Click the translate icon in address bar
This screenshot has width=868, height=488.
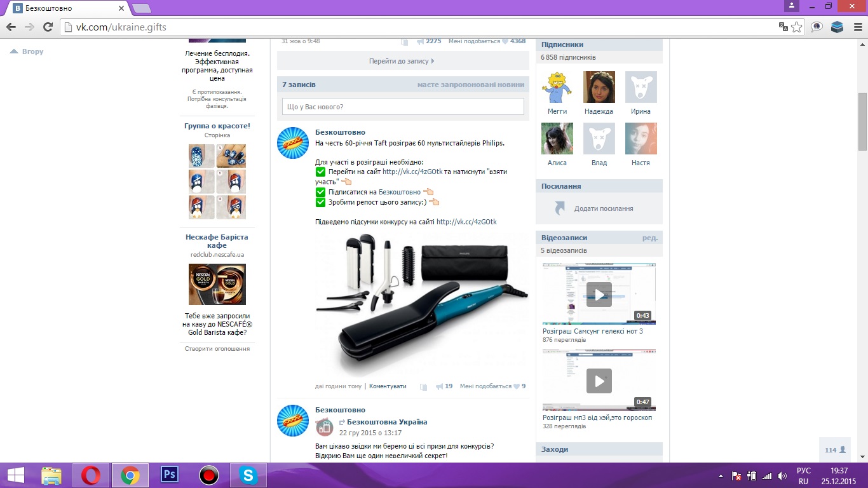(x=783, y=27)
